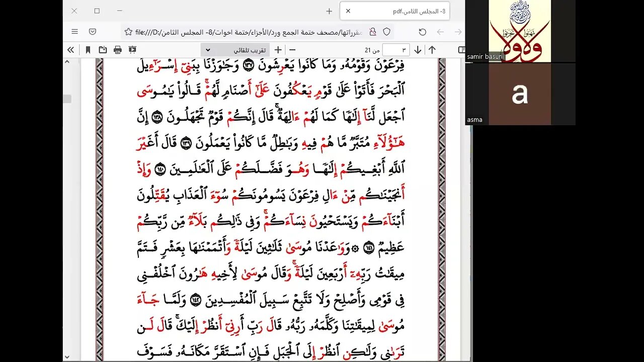
Task: Zoom out with the minus button
Action: (x=292, y=50)
